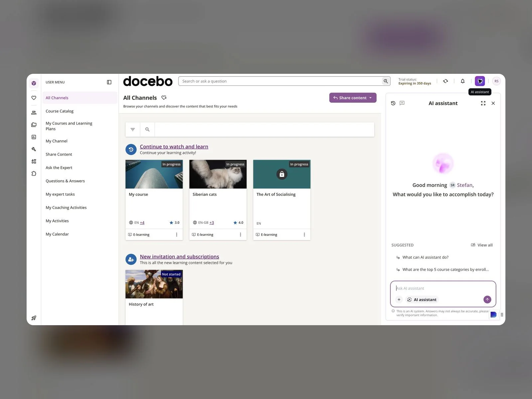Open options menu for Siberian cats card
Screen dimensions: 532x399
[240, 234]
